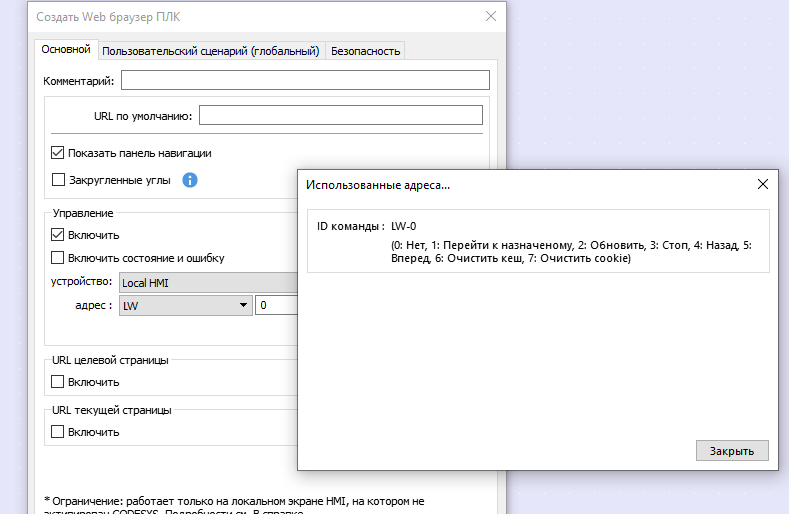Enable Закругленные углы checkbox

pyautogui.click(x=58, y=180)
